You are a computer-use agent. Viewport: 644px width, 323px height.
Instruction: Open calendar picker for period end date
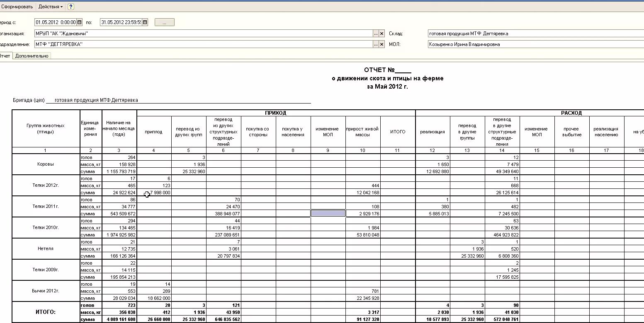(x=145, y=22)
